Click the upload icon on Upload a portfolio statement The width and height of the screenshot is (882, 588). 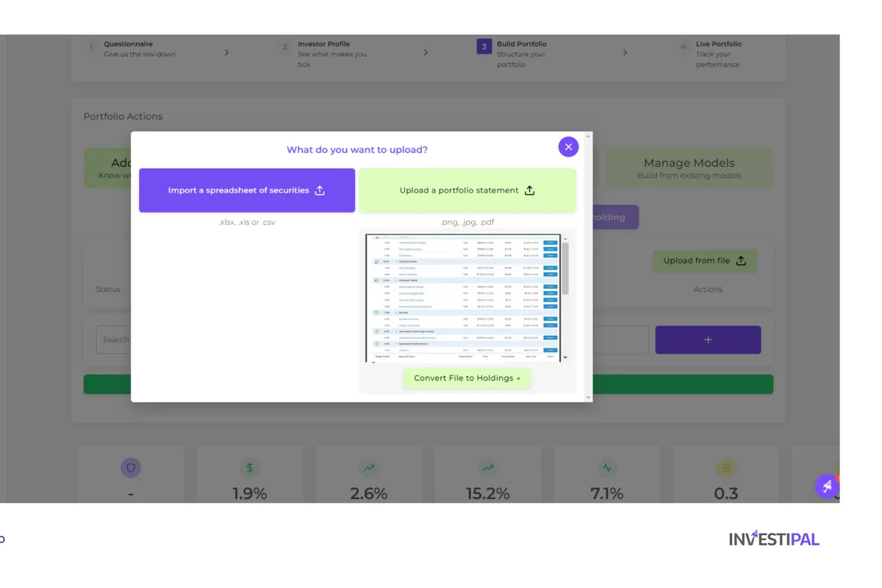pos(529,190)
